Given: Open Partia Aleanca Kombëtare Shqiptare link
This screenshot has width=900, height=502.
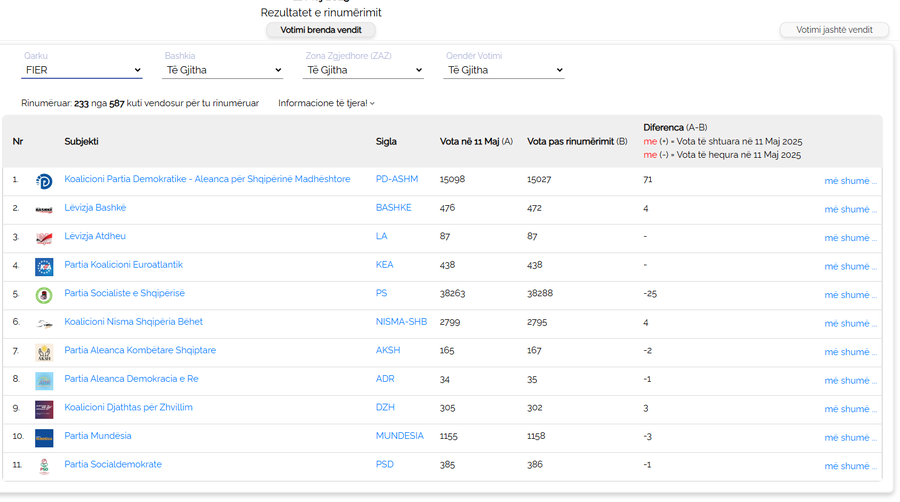Looking at the screenshot, I should point(140,350).
